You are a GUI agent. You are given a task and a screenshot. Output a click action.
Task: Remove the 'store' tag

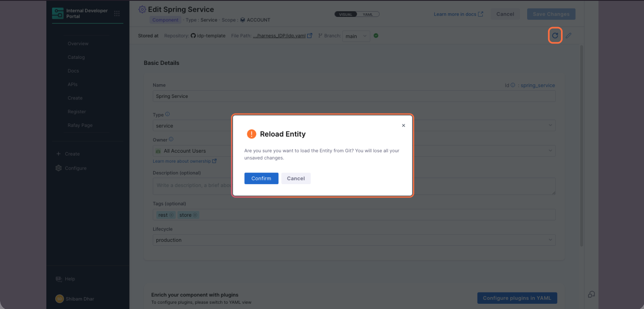tap(195, 215)
